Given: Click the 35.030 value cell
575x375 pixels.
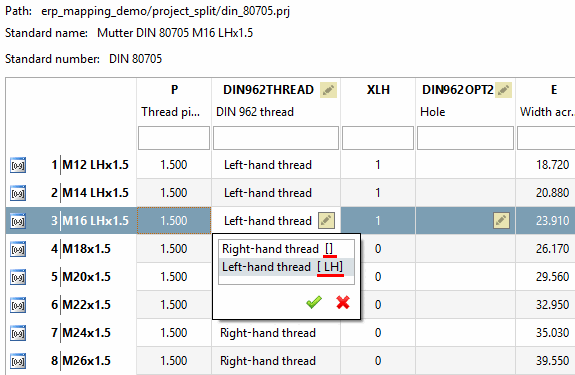Looking at the screenshot, I should click(545, 333).
